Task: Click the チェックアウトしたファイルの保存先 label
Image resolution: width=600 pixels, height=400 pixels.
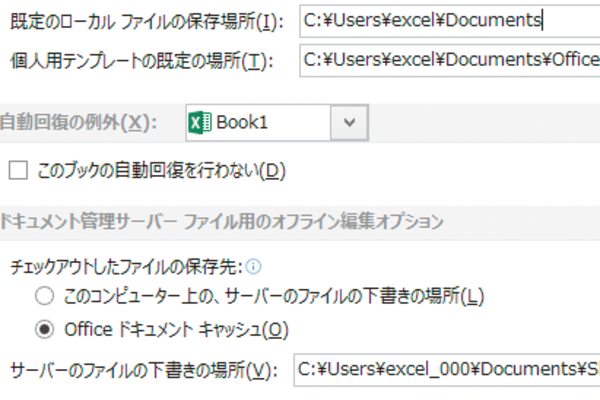Action: pyautogui.click(x=126, y=267)
